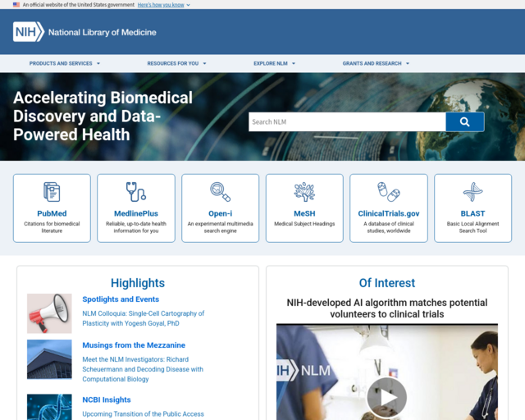Click 'Medical Subject Headings' text

tap(304, 224)
